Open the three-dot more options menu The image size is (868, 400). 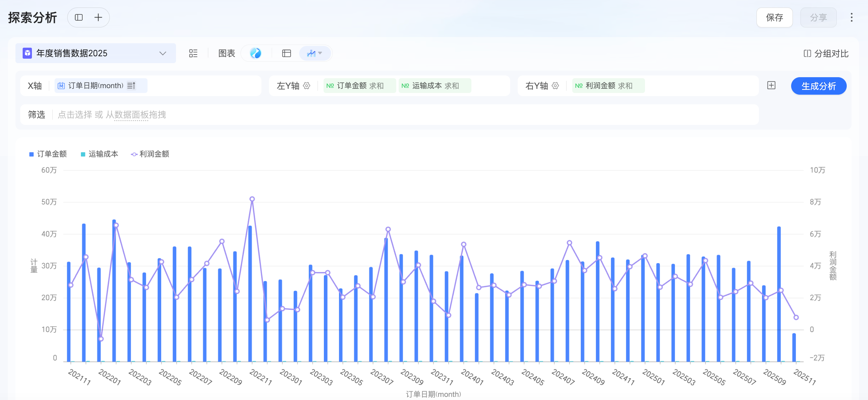click(851, 17)
